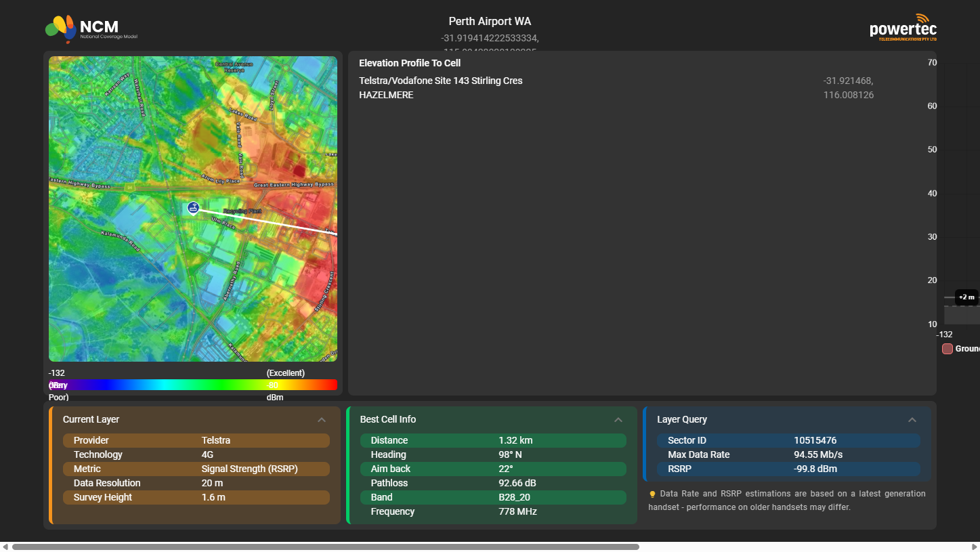The image size is (980, 552).
Task: Click the Best Cell Info panel title
Action: tap(388, 419)
